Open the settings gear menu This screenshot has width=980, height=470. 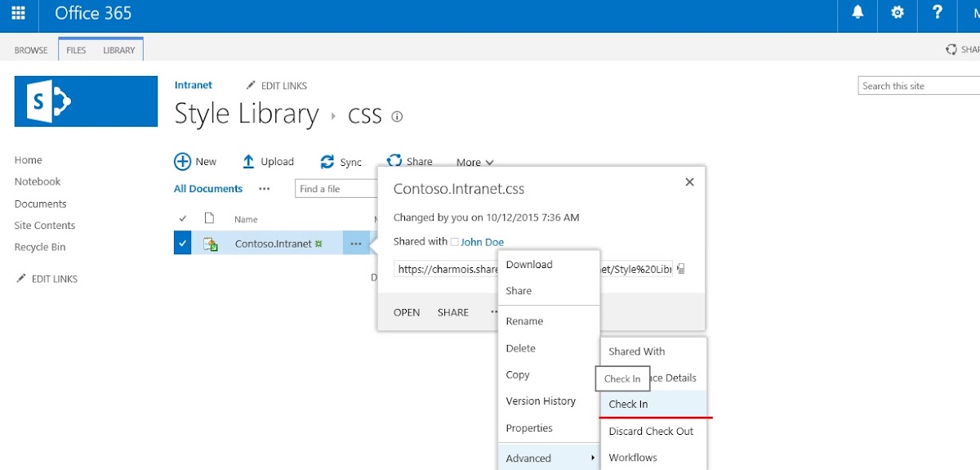pos(898,13)
